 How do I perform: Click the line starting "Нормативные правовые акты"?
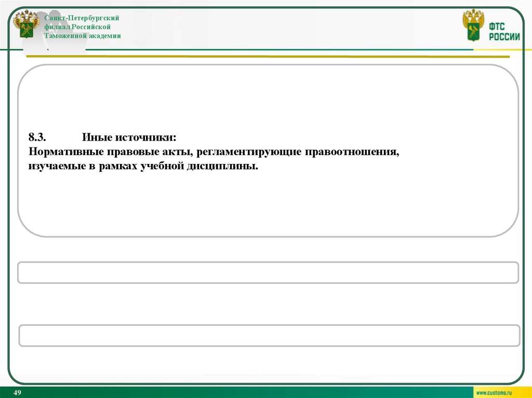(214, 152)
